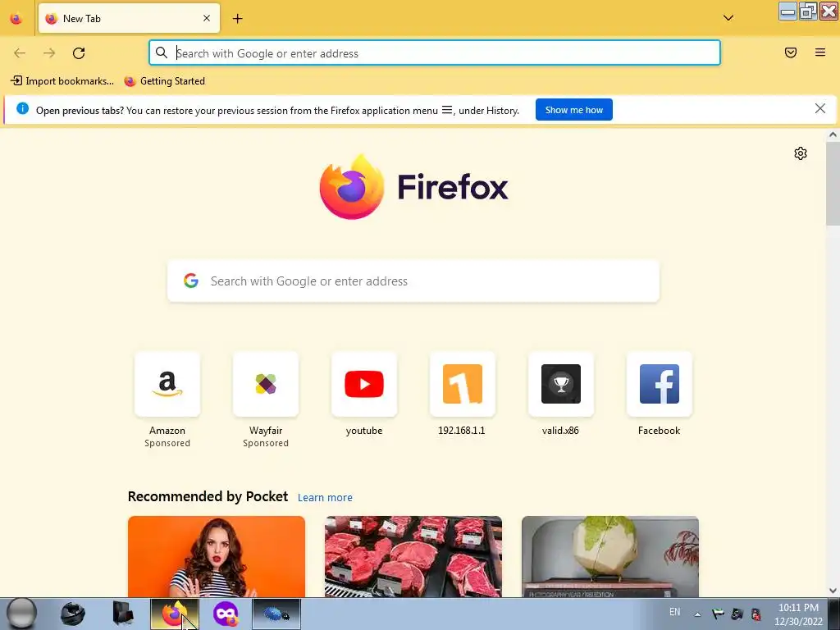Click the page vertical scrollbar thumb
Viewport: 840px width, 630px height.
pos(833,184)
